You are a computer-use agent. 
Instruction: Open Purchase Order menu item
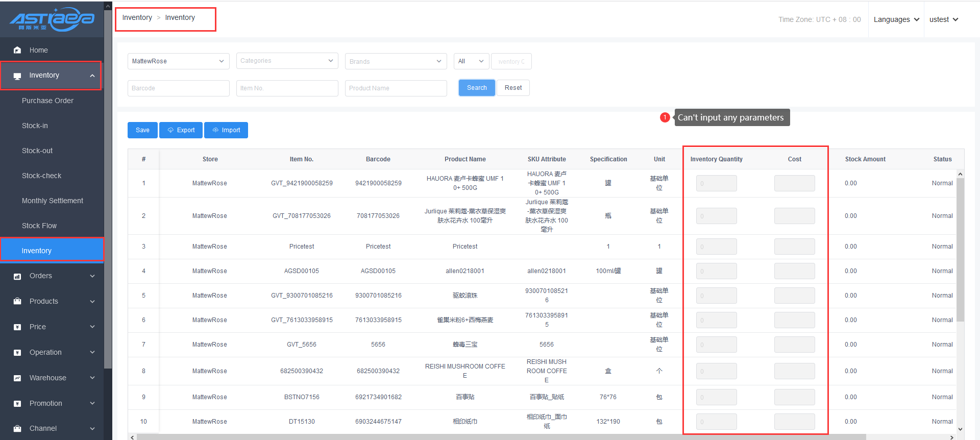pos(47,101)
